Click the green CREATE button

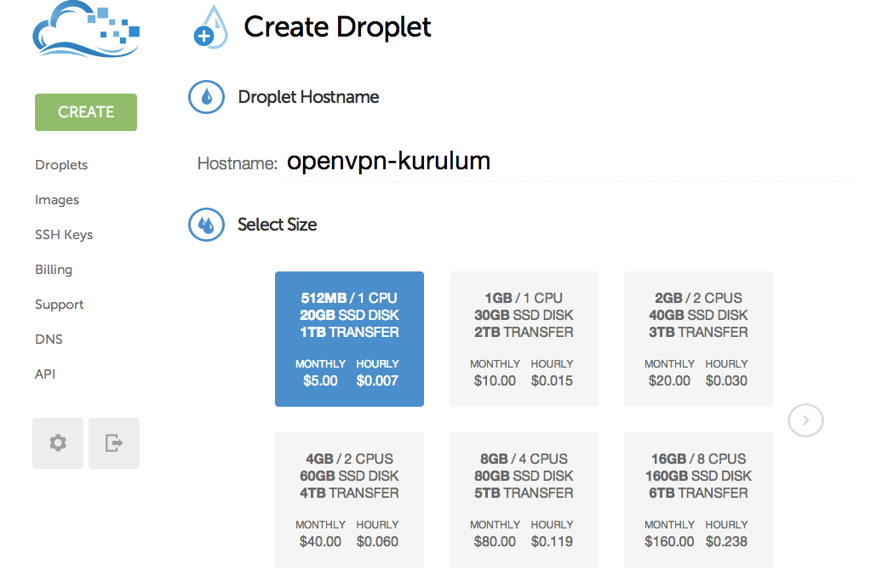(86, 112)
